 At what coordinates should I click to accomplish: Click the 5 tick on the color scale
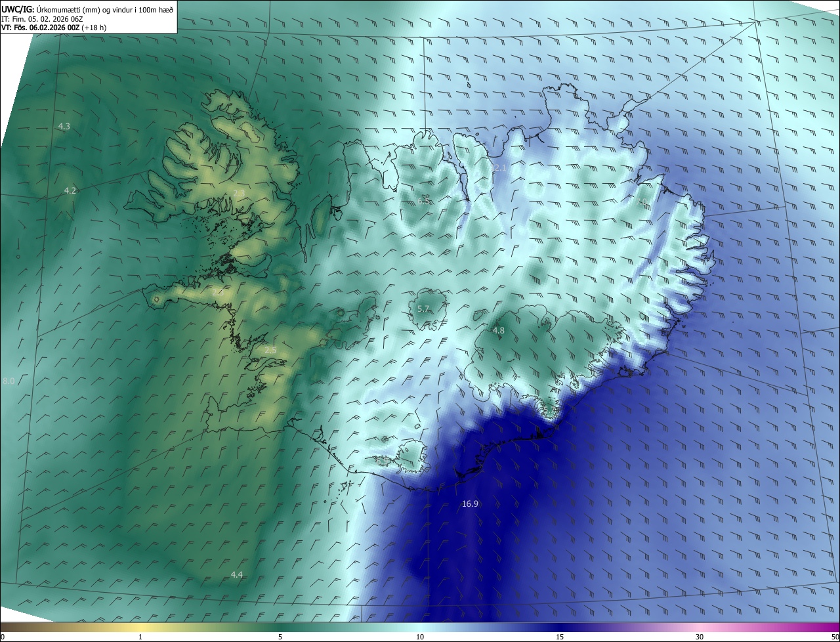pos(280,637)
